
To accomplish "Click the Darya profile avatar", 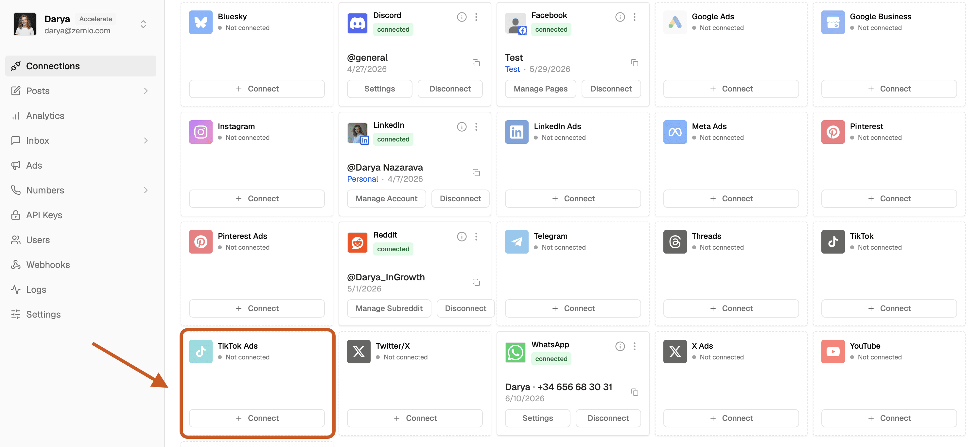I will [25, 24].
